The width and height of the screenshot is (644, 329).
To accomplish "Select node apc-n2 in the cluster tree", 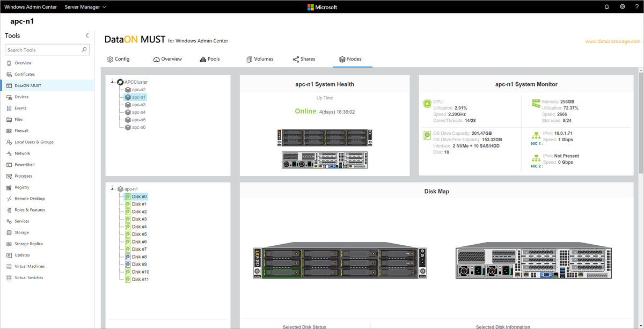I will click(x=135, y=90).
